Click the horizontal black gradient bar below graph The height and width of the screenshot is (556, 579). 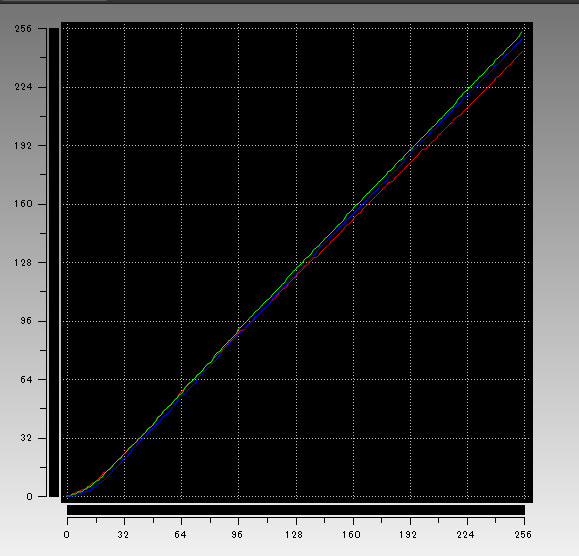[x=296, y=509]
